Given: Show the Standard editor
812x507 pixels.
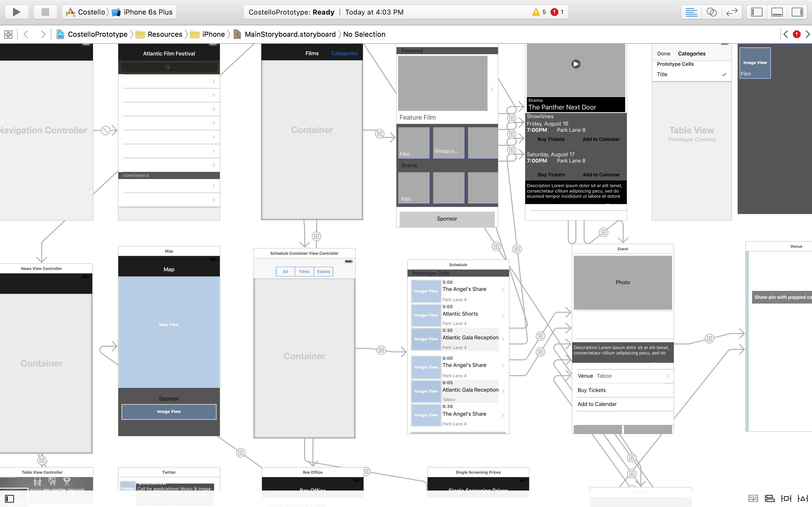Looking at the screenshot, I should pyautogui.click(x=691, y=12).
